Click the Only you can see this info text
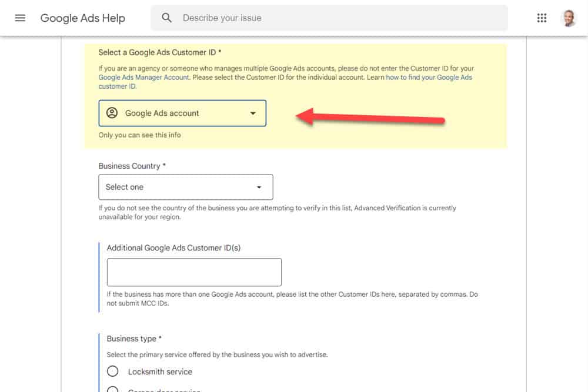Image resolution: width=588 pixels, height=392 pixels. [x=139, y=135]
